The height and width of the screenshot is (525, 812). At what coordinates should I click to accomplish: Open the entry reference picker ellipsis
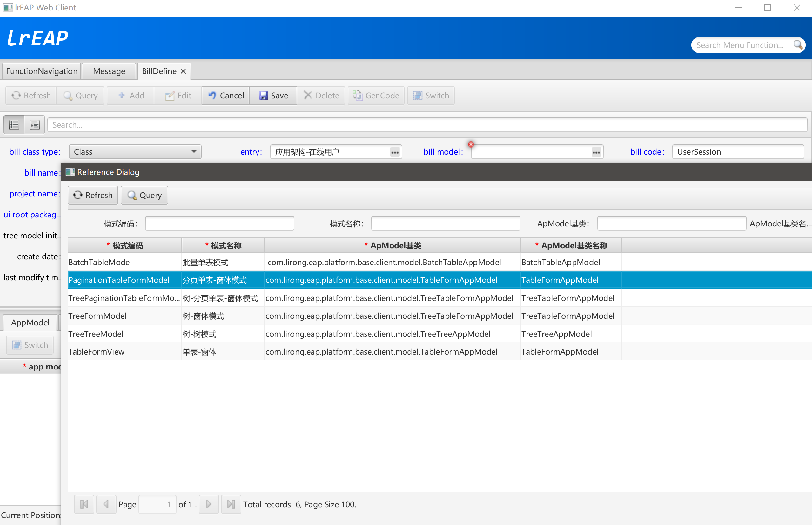click(395, 152)
